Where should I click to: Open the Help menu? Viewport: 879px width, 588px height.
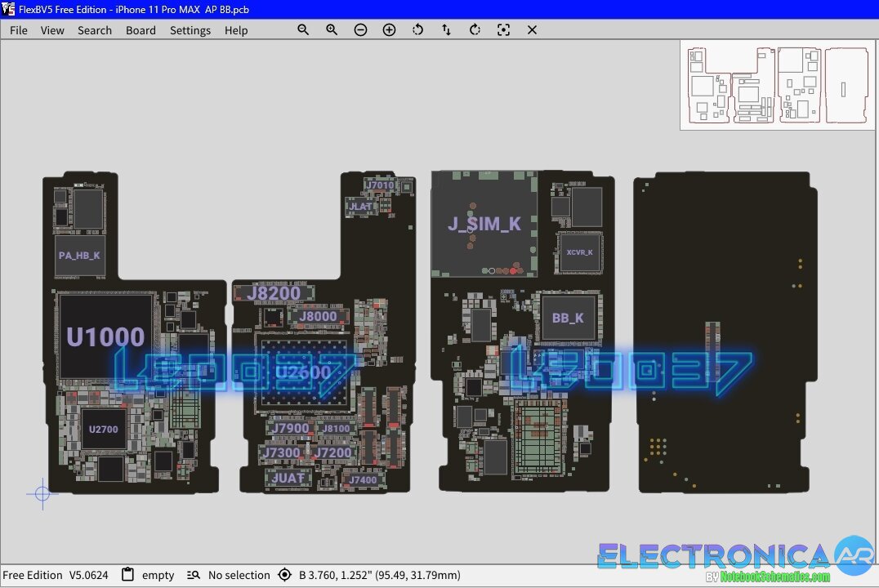(236, 30)
